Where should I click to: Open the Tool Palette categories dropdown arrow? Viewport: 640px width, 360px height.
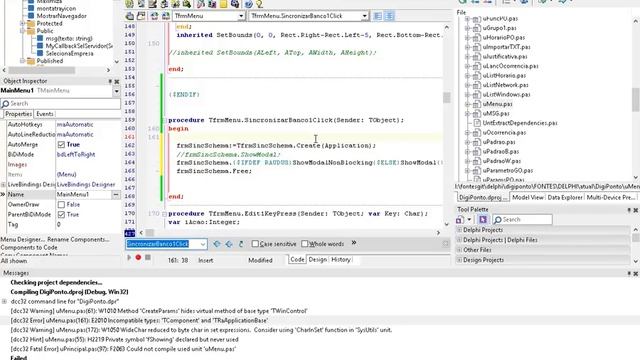(x=469, y=220)
